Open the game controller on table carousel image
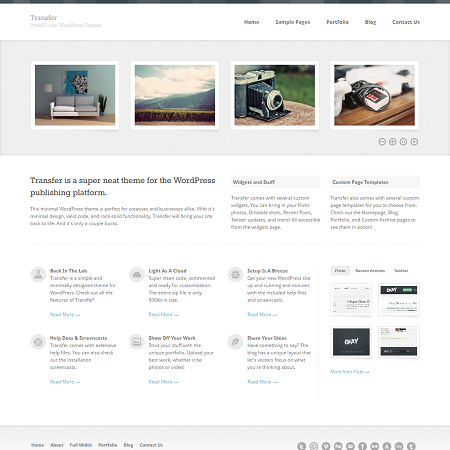Image resolution: width=450 pixels, height=450 pixels. (374, 95)
